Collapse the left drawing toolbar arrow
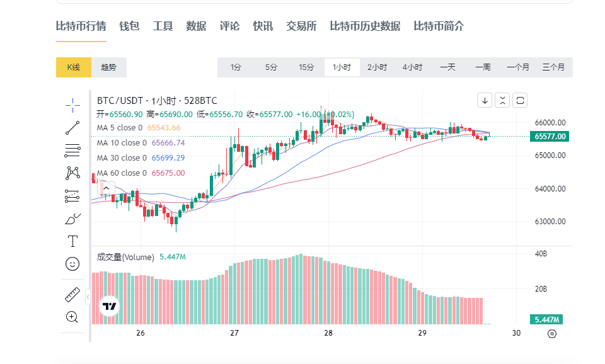This screenshot has width=605, height=364. 88,295
